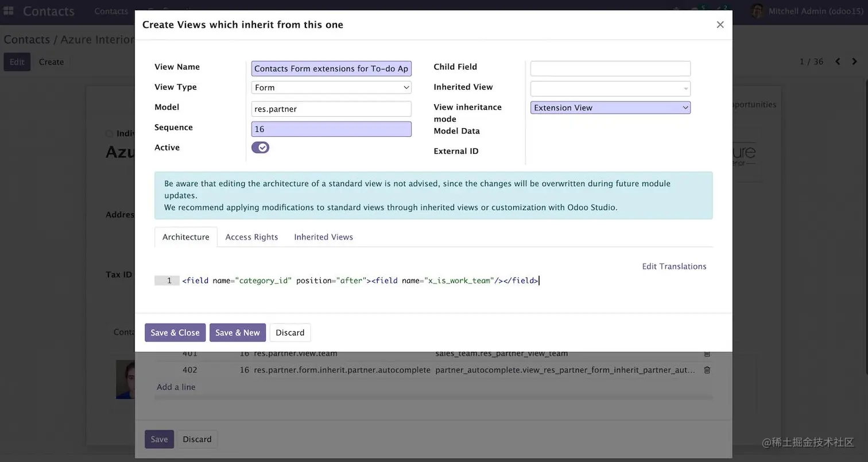Screen dimensions: 868x462
Task: Click Edit Translations link
Action: pyautogui.click(x=674, y=266)
